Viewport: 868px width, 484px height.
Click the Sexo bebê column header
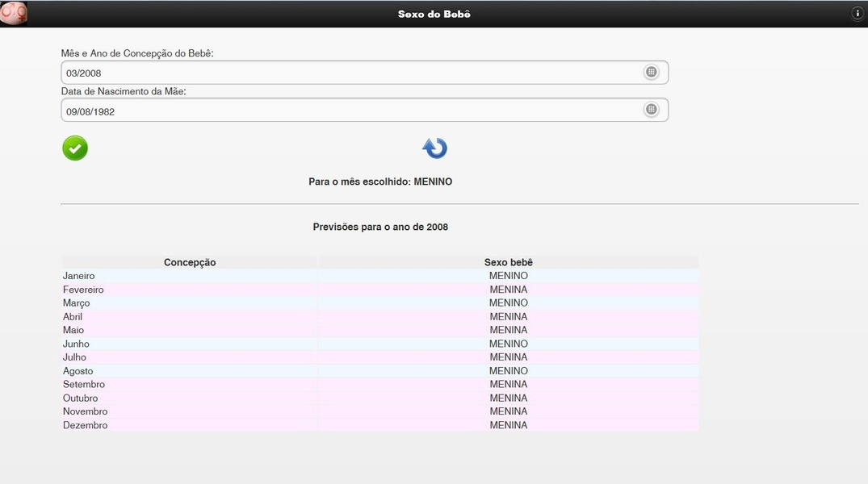pos(508,262)
